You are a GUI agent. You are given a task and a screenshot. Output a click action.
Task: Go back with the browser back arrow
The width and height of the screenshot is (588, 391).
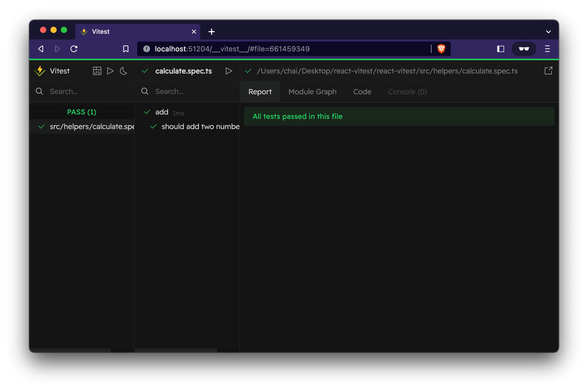coord(41,49)
